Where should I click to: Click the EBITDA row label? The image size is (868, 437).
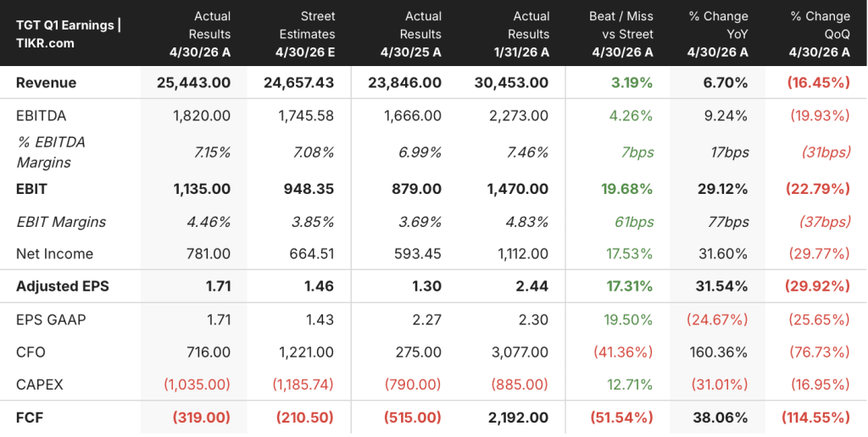pyautogui.click(x=41, y=116)
